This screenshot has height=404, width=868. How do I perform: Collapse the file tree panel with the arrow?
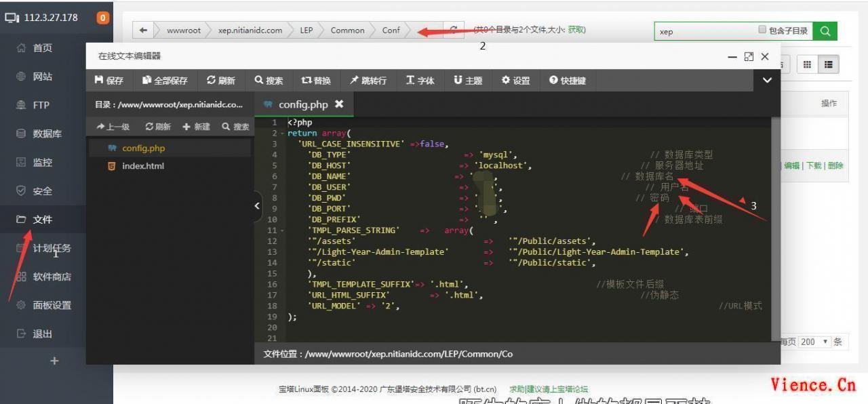tap(257, 205)
